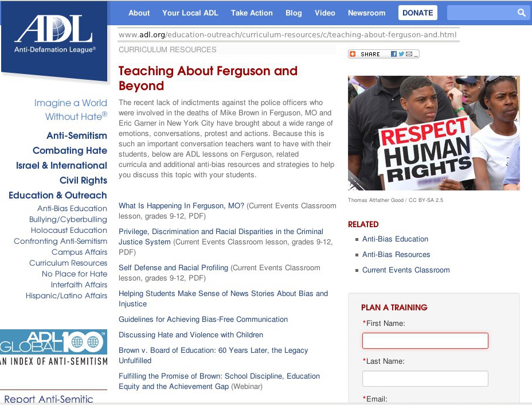
Task: Open What Is Happening In Ferguson lesson
Action: (x=182, y=206)
